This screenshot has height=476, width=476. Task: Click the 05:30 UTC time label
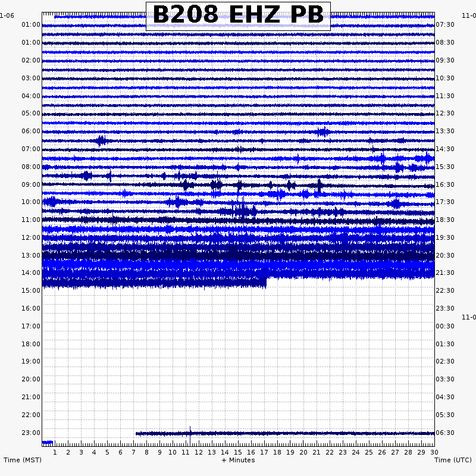(445, 415)
